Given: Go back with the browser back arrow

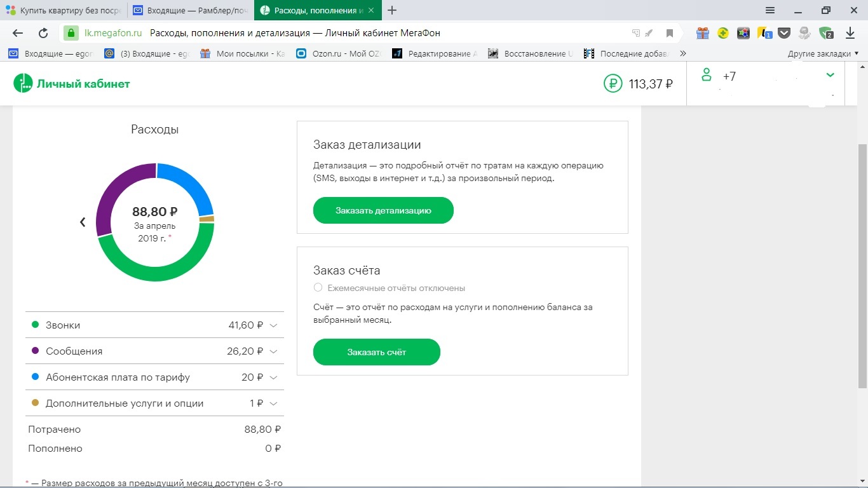Looking at the screenshot, I should [x=18, y=33].
